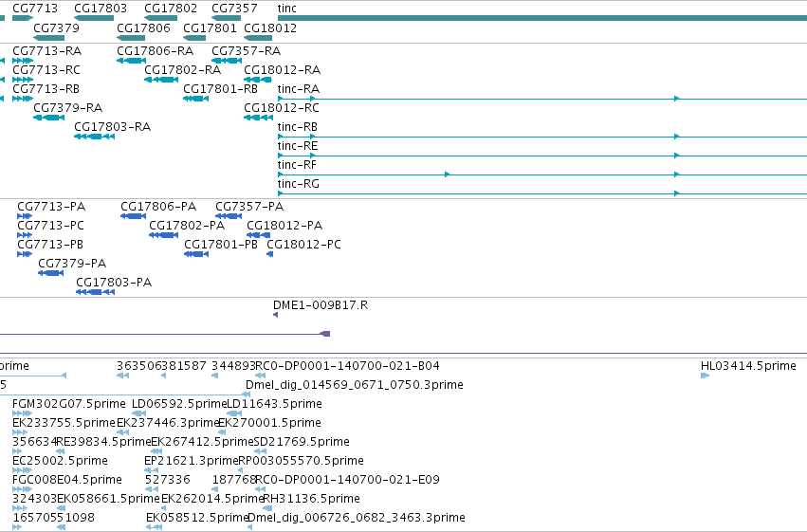Open the EK237446.3prime EST label
Viewport: 807px width, 532px height.
pos(168,424)
